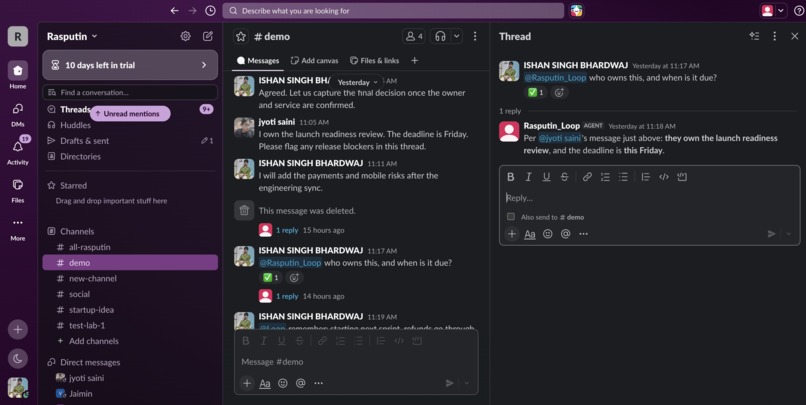Open emoji picker in channel composer
The width and height of the screenshot is (806, 405).
pyautogui.click(x=283, y=383)
